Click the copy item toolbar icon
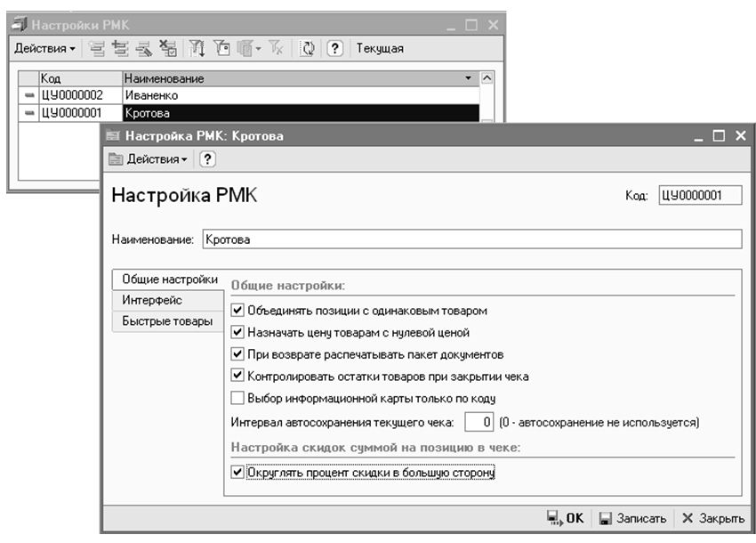The width and height of the screenshot is (756, 543). (120, 48)
